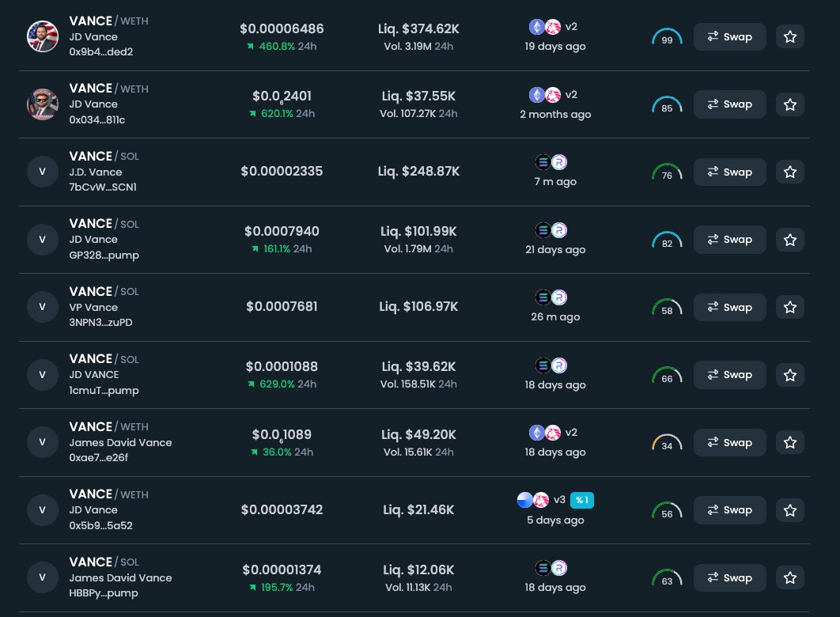Click price $0.0007681
This screenshot has width=840, height=617.
coord(282,306)
